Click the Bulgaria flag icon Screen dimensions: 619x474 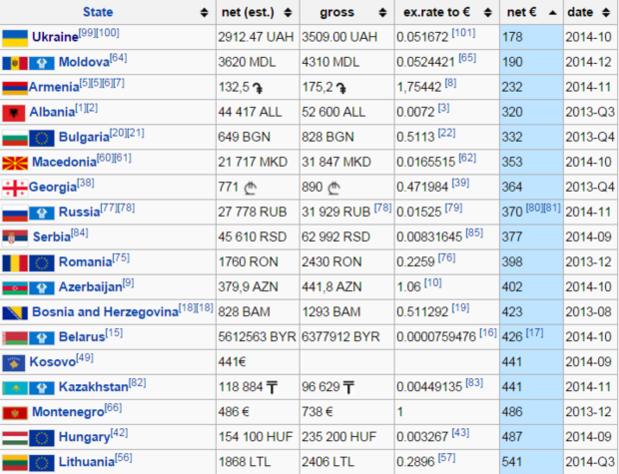tap(15, 138)
